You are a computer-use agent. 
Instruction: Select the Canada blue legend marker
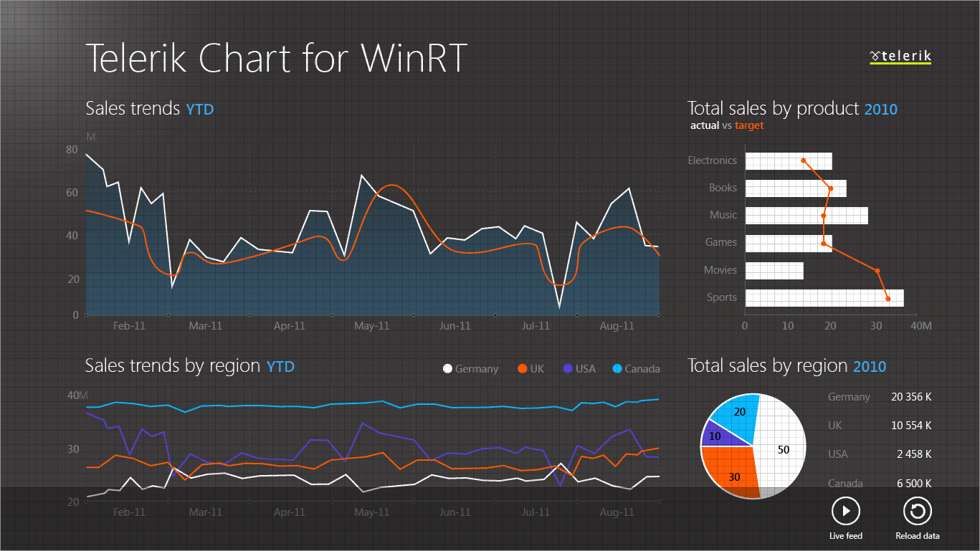click(617, 369)
